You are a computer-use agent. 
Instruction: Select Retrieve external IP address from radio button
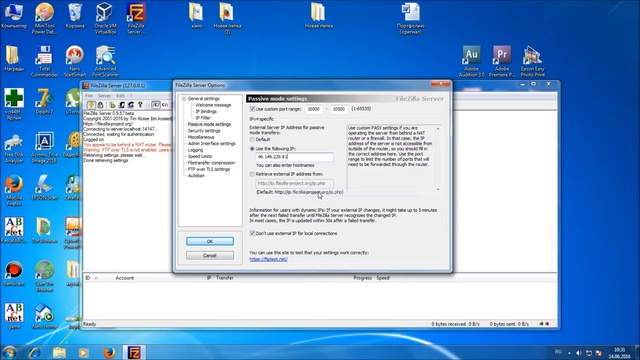coord(252,174)
